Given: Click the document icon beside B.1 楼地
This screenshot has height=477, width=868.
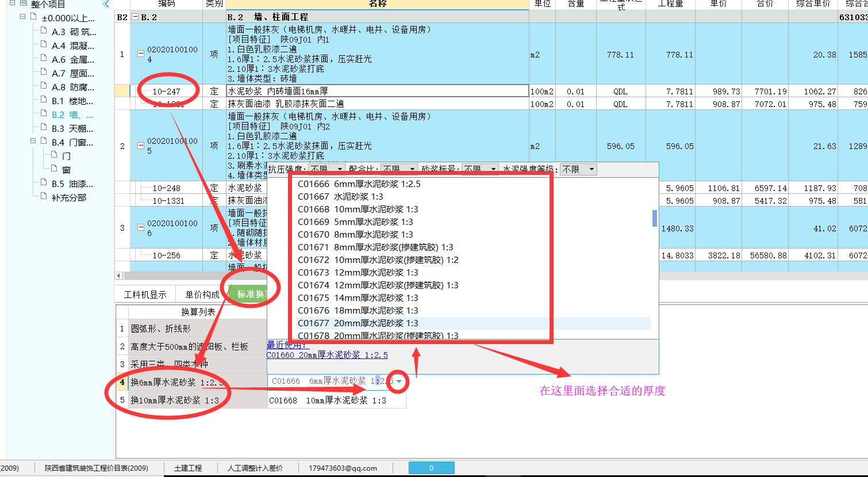Looking at the screenshot, I should point(43,100).
